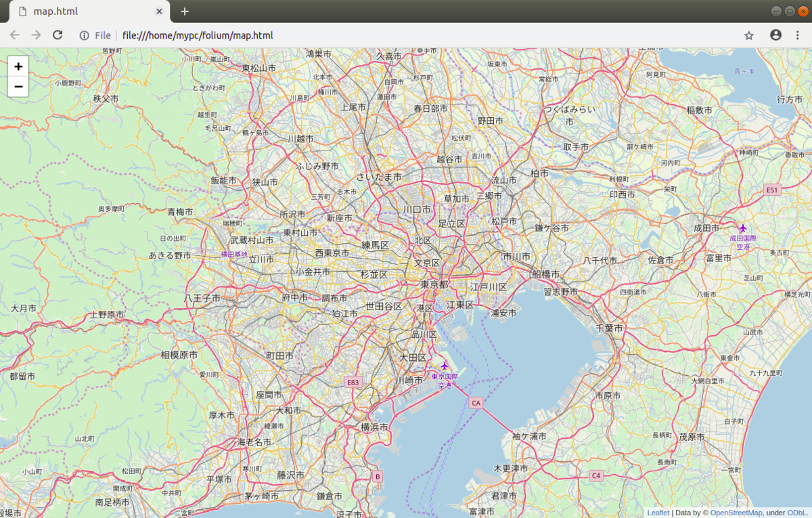
Task: Click the 江戸川区 label
Action: 489,287
